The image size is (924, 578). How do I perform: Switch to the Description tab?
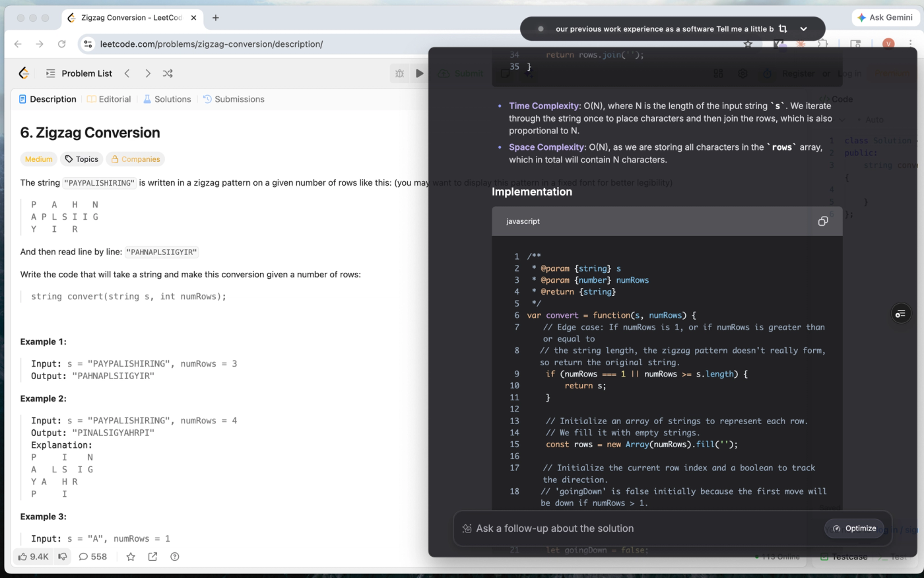48,99
